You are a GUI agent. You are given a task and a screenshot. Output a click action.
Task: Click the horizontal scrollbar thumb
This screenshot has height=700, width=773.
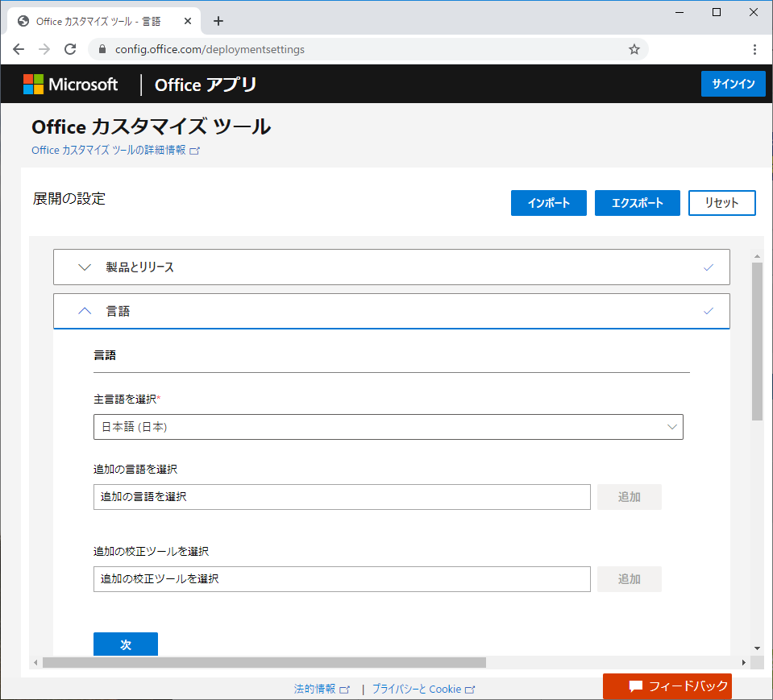(x=264, y=663)
